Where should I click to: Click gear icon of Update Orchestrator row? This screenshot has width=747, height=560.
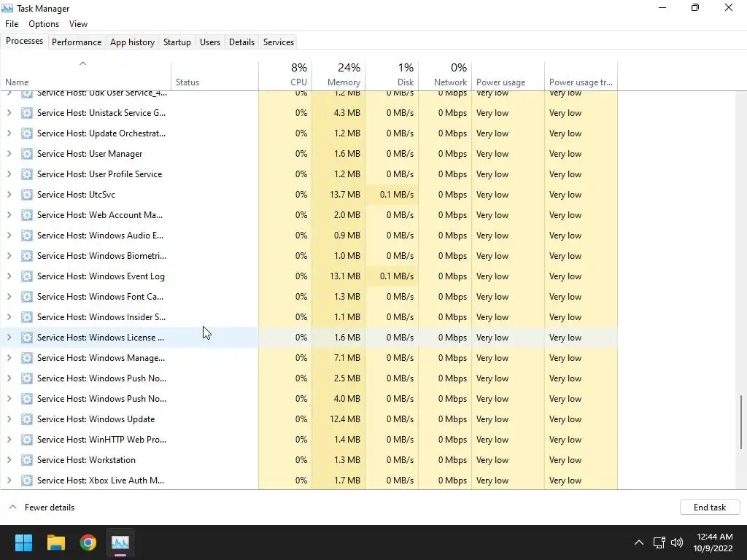pos(27,133)
